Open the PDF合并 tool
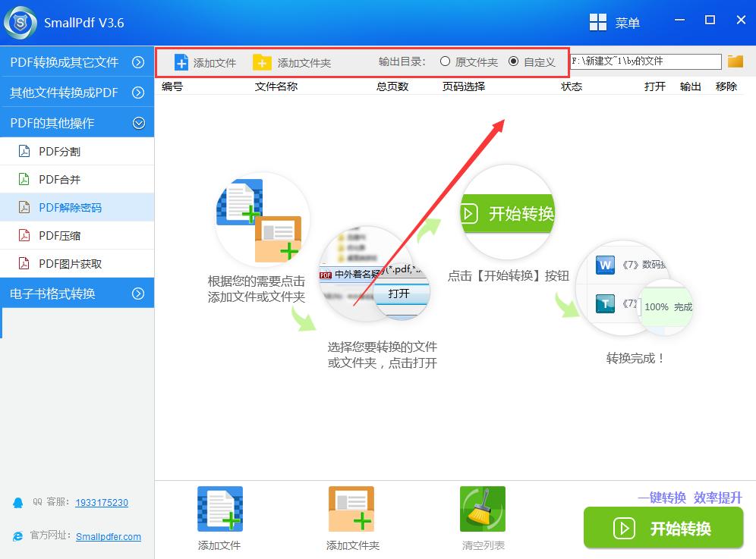Image resolution: width=756 pixels, height=559 pixels. tap(61, 179)
